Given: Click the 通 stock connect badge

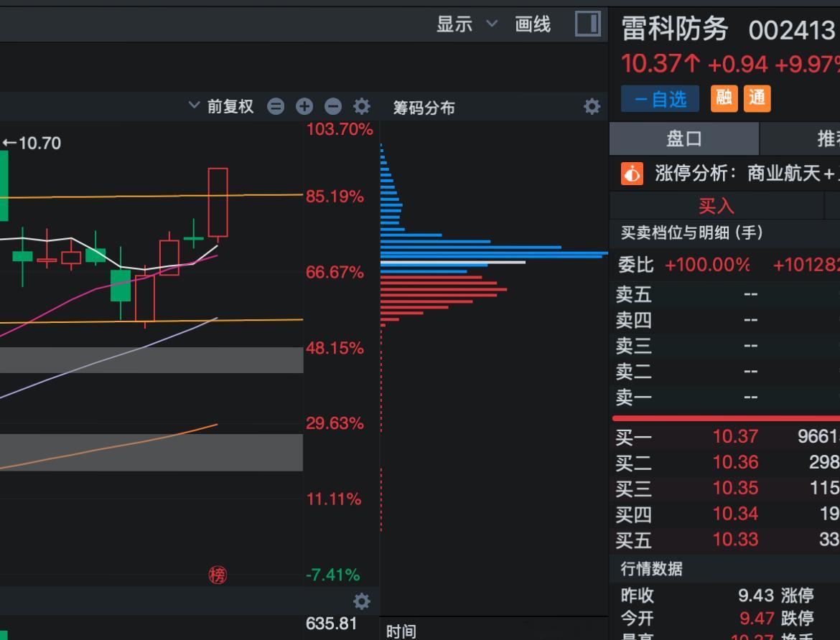Looking at the screenshot, I should pos(756,98).
